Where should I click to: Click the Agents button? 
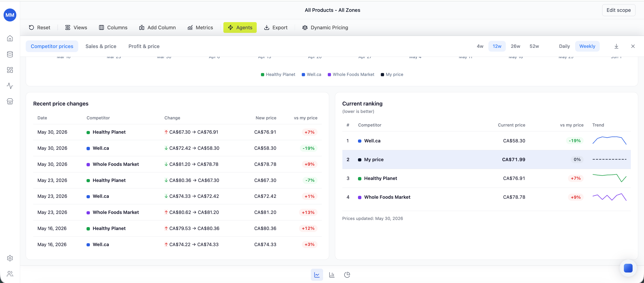pos(240,27)
